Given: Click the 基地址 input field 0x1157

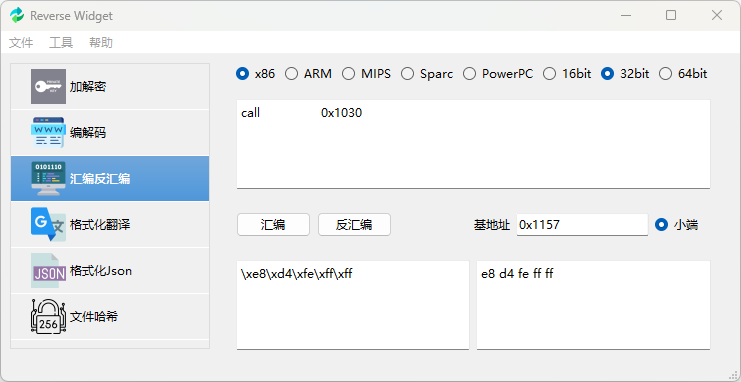Looking at the screenshot, I should click(582, 225).
